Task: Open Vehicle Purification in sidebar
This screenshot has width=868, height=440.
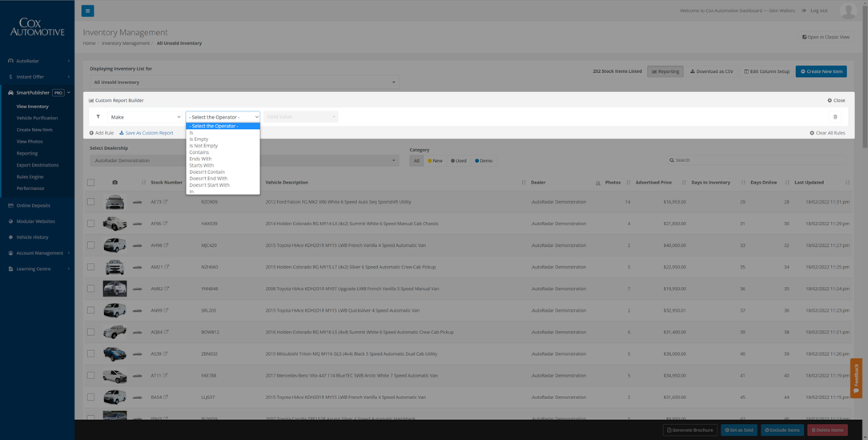Action: pyautogui.click(x=37, y=118)
